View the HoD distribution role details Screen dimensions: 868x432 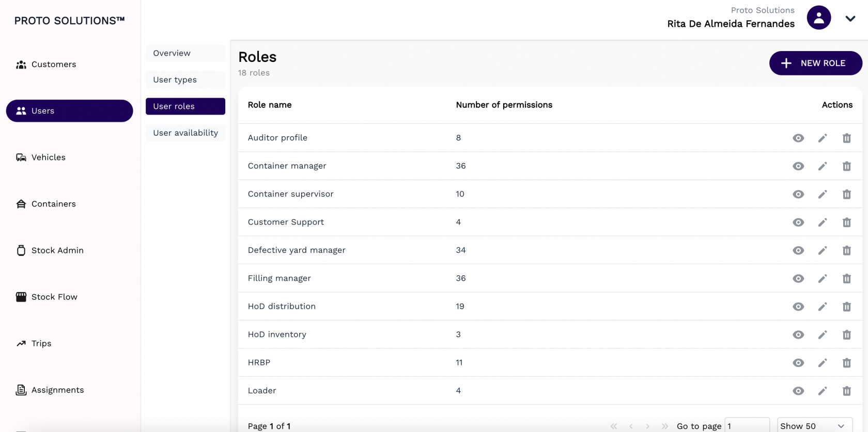(798, 307)
